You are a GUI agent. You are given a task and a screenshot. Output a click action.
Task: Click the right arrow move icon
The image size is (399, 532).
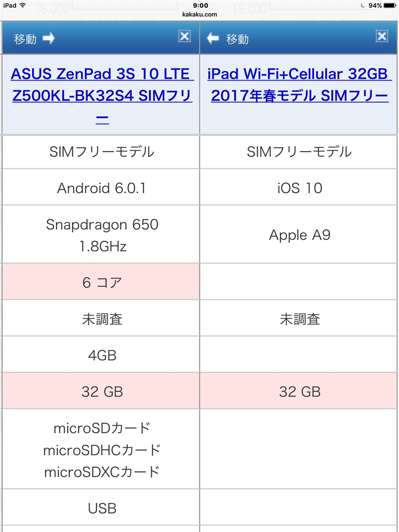coord(49,38)
